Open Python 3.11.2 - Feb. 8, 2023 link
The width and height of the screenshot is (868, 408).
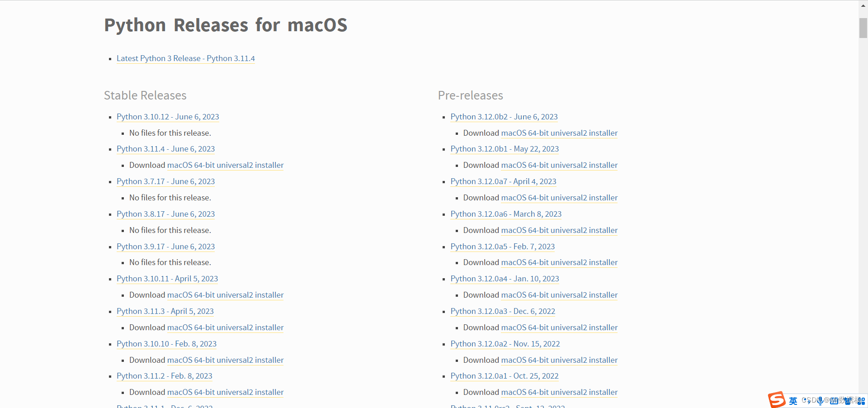tap(164, 376)
